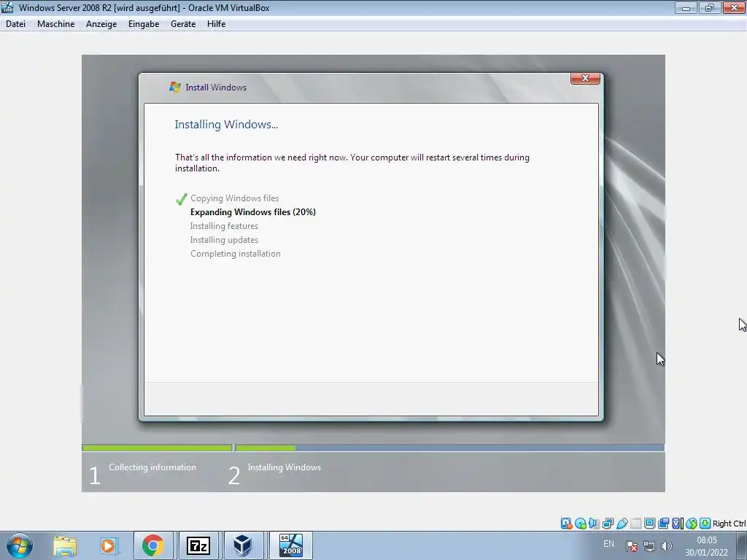The image size is (747, 560).
Task: Click the green checkmark beside Copying Windows files
Action: pyautogui.click(x=181, y=199)
